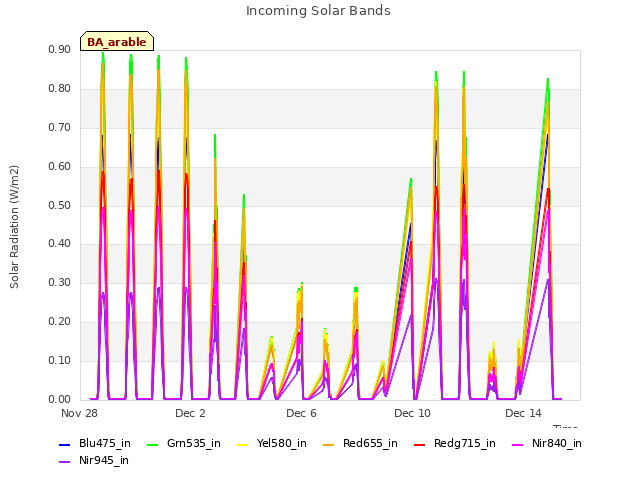This screenshot has width=640, height=480.
Task: Click the Blu475_in legend color swatch
Action: pyautogui.click(x=65, y=444)
